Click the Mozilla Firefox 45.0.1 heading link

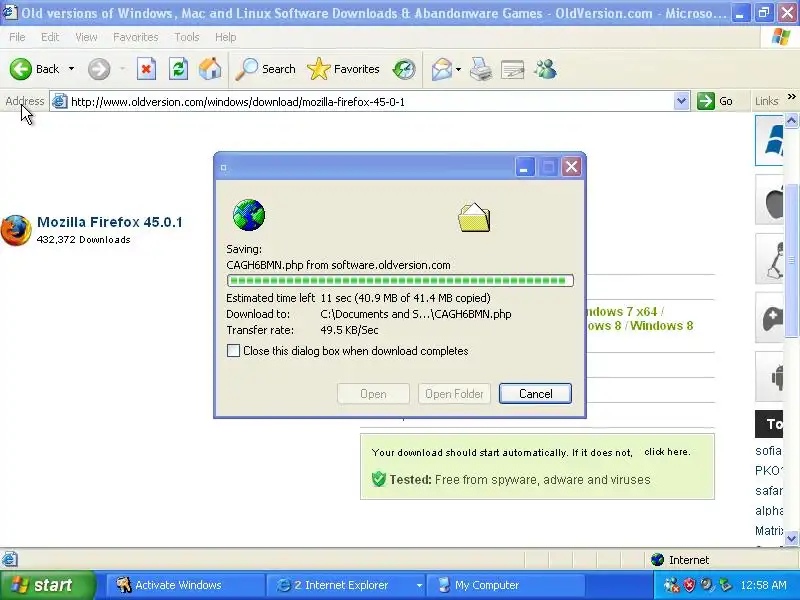coord(110,222)
